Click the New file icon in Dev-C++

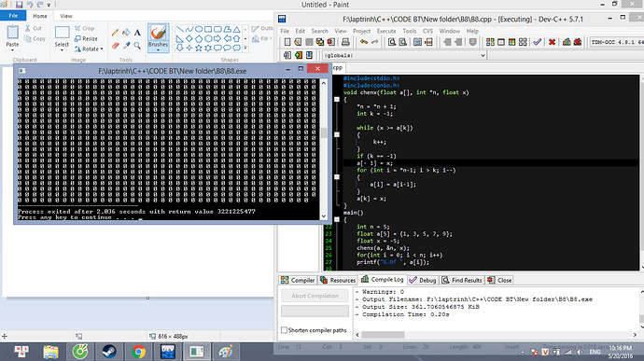(287, 42)
